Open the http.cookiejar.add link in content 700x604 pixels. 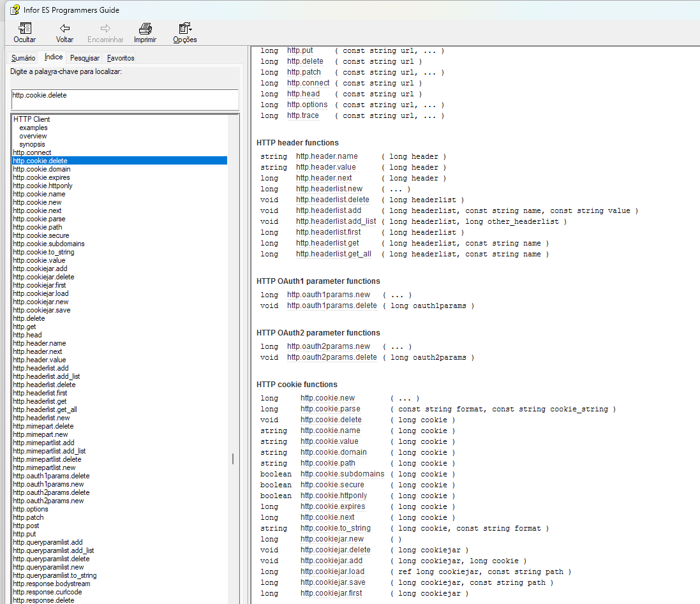pyautogui.click(x=332, y=561)
